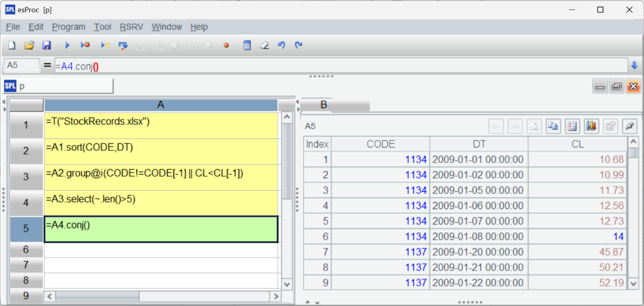Click the A5 cell name box
The height and width of the screenshot is (306, 644).
[x=22, y=65]
